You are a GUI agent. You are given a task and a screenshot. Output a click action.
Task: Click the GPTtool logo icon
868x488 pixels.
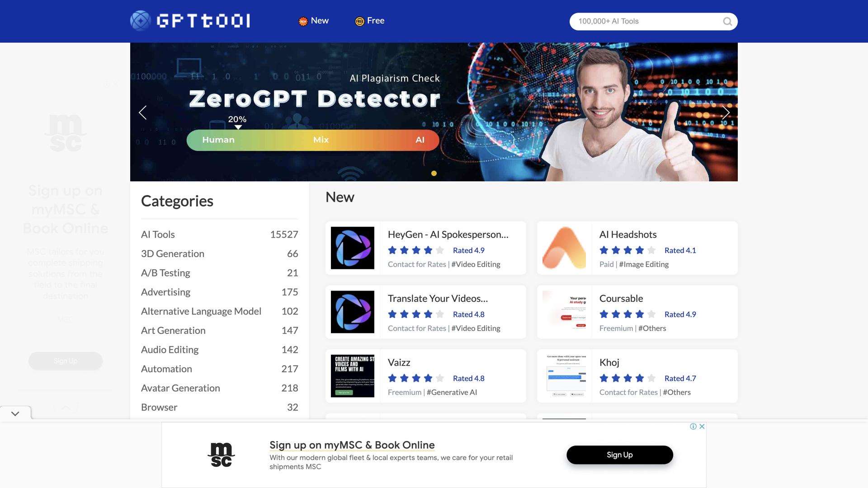click(140, 21)
